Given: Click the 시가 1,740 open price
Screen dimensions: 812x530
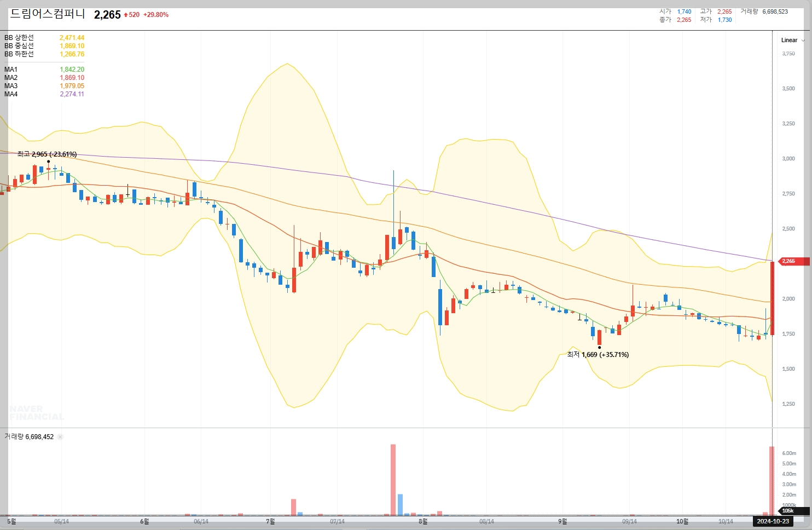Looking at the screenshot, I should 675,11.
